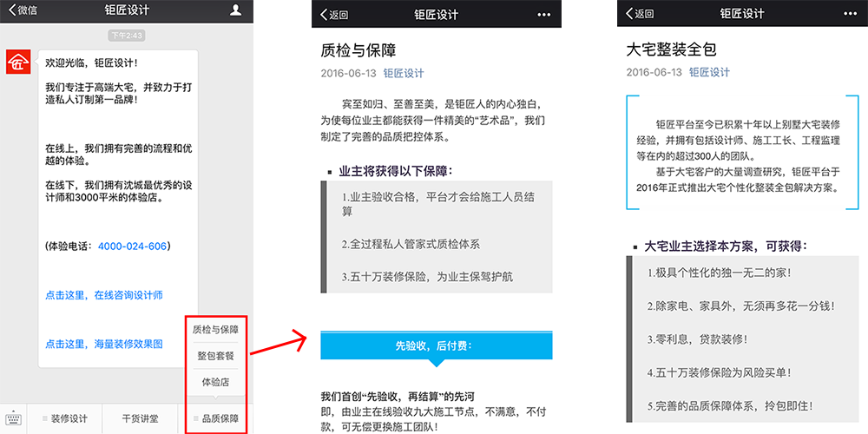Click the 大宅整装全包 article title
The width and height of the screenshot is (868, 434).
(672, 49)
